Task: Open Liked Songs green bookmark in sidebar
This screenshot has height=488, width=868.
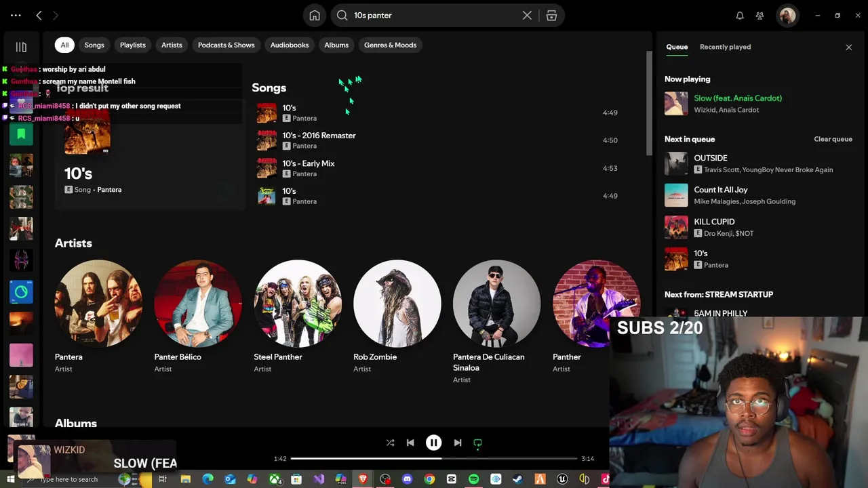Action: (21, 134)
